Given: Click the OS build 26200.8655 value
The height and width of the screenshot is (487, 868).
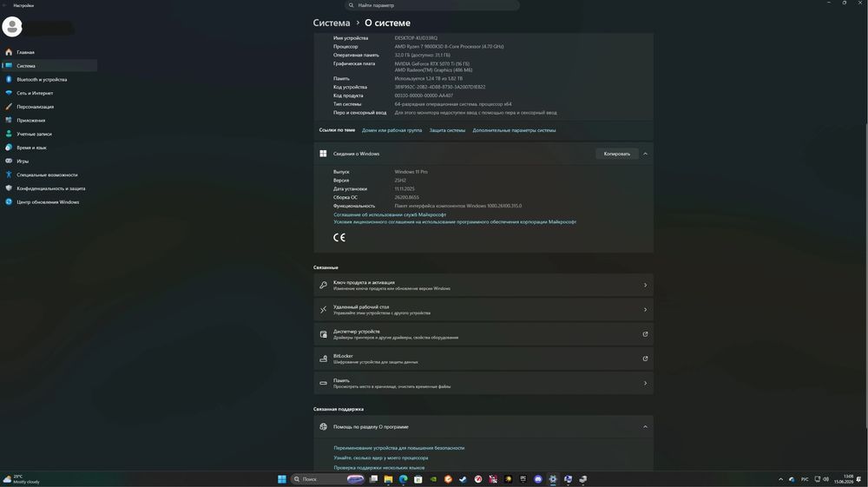Looking at the screenshot, I should point(406,198).
